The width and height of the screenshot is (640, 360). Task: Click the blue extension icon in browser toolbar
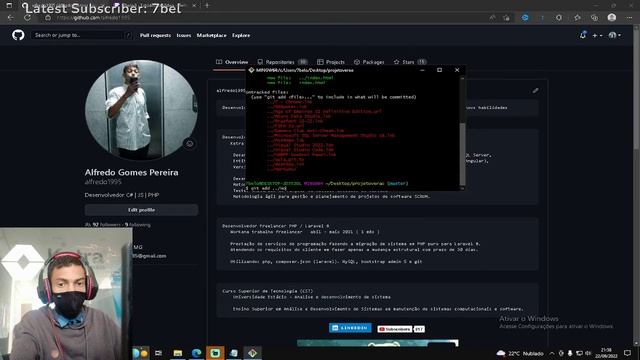point(525,18)
